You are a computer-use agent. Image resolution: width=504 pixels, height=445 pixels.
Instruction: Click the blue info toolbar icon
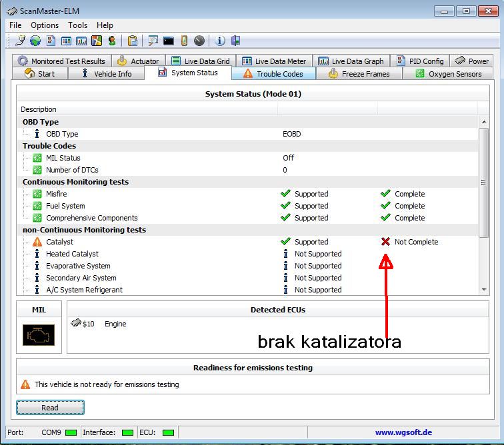220,41
